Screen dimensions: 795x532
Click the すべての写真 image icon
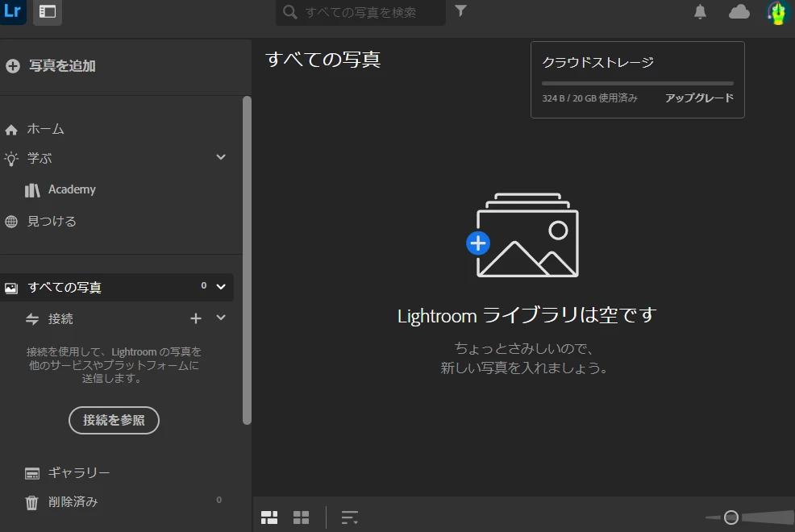click(x=11, y=289)
